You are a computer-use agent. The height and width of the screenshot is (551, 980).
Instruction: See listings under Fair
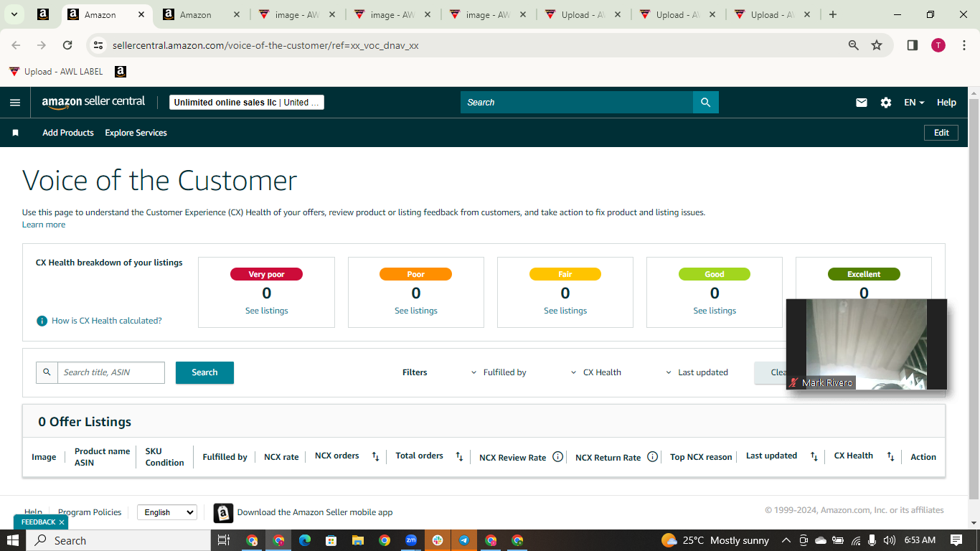(565, 311)
